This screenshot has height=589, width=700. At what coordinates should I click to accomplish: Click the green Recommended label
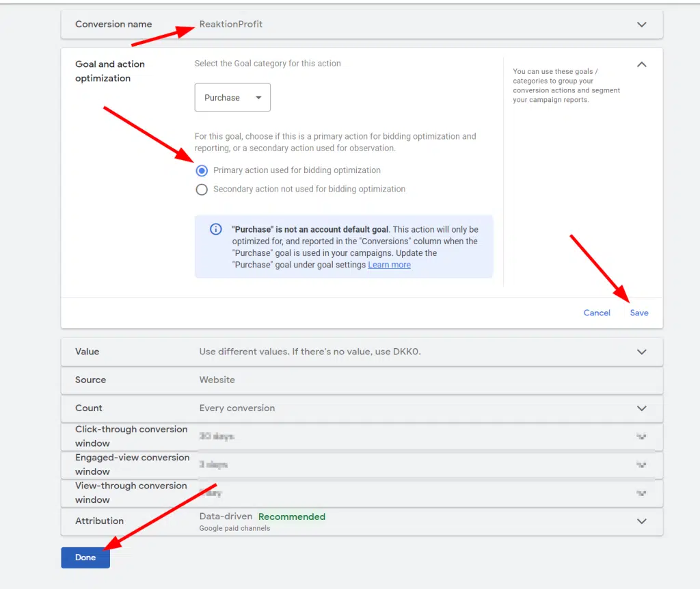(x=291, y=516)
